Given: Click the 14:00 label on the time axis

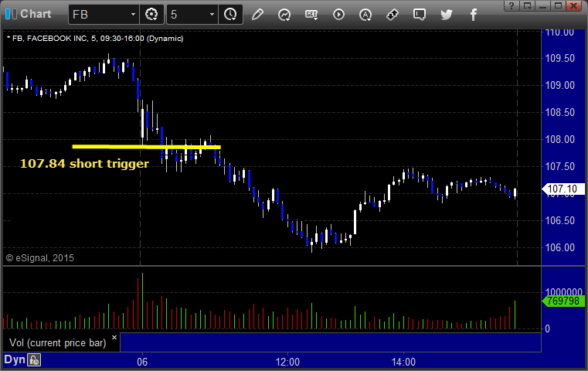Looking at the screenshot, I should point(403,362).
